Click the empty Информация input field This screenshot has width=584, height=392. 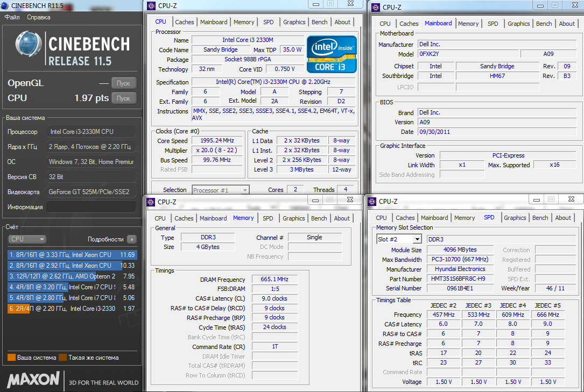click(91, 207)
